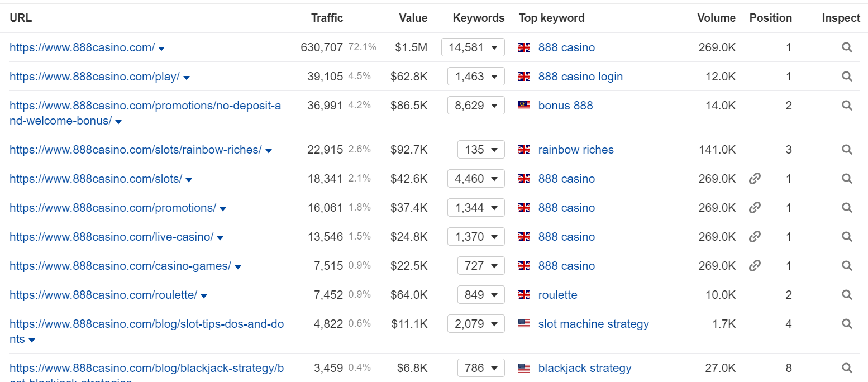Open the 'roulette' keyword link

click(x=557, y=295)
